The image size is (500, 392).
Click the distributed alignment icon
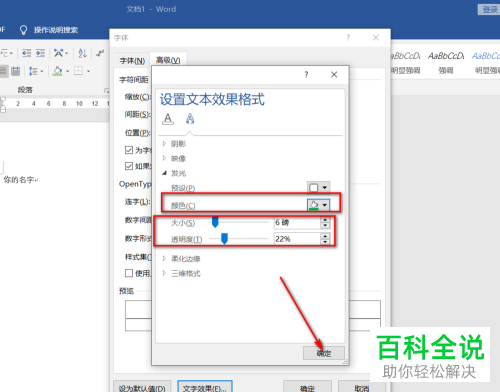coord(15,71)
